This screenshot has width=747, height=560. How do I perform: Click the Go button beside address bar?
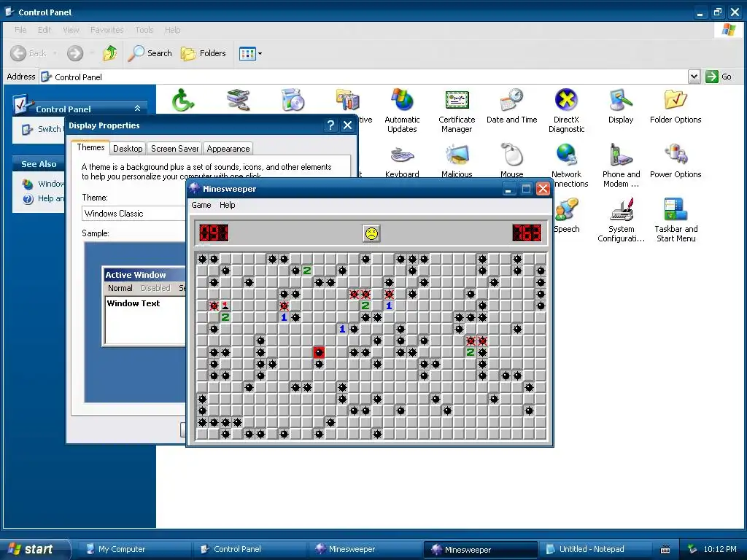719,77
